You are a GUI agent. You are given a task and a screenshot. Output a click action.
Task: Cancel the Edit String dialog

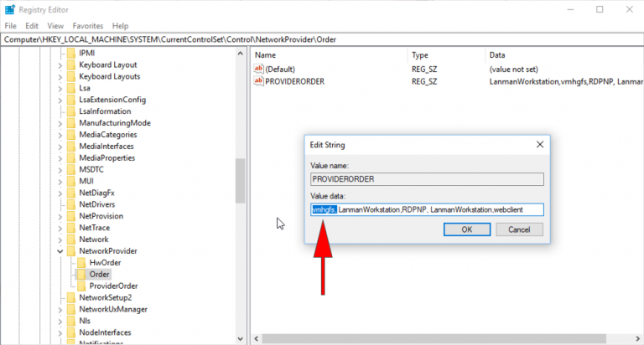[519, 229]
